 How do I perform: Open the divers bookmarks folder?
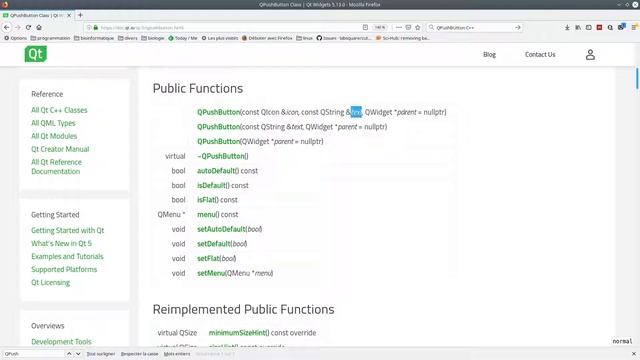[128, 38]
